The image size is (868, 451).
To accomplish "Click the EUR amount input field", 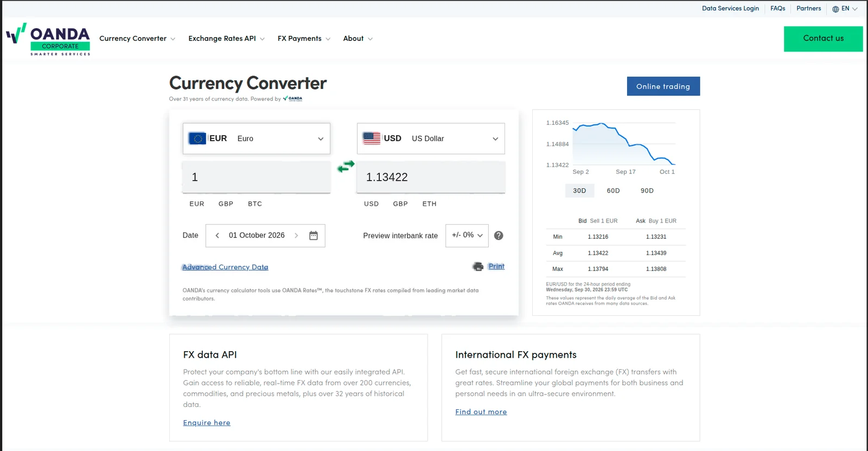I will [x=257, y=177].
